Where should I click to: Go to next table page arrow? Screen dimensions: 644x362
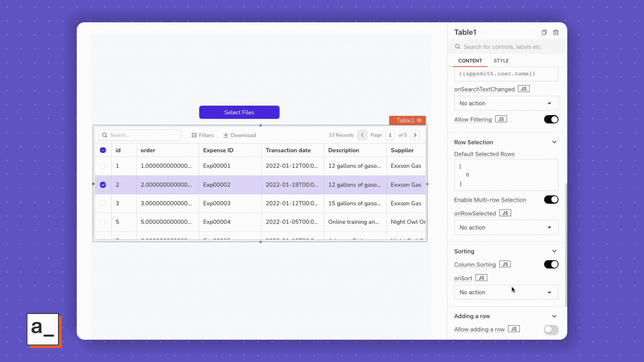415,135
